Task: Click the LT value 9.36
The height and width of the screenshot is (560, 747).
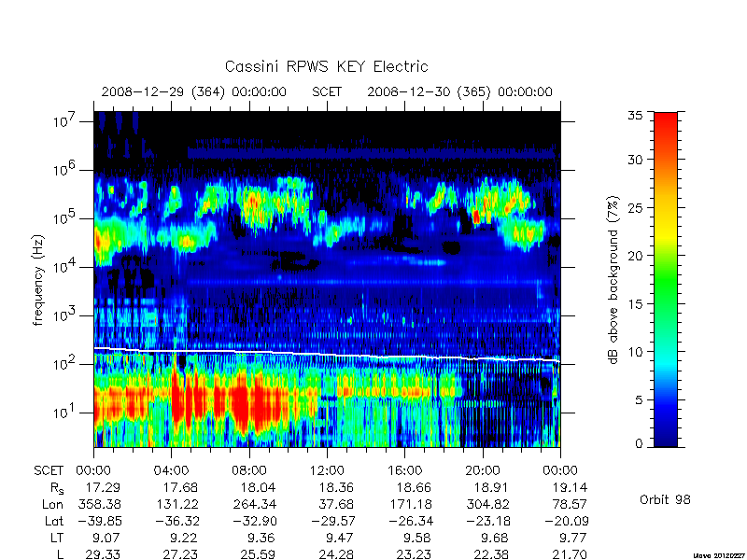Action: click(262, 538)
